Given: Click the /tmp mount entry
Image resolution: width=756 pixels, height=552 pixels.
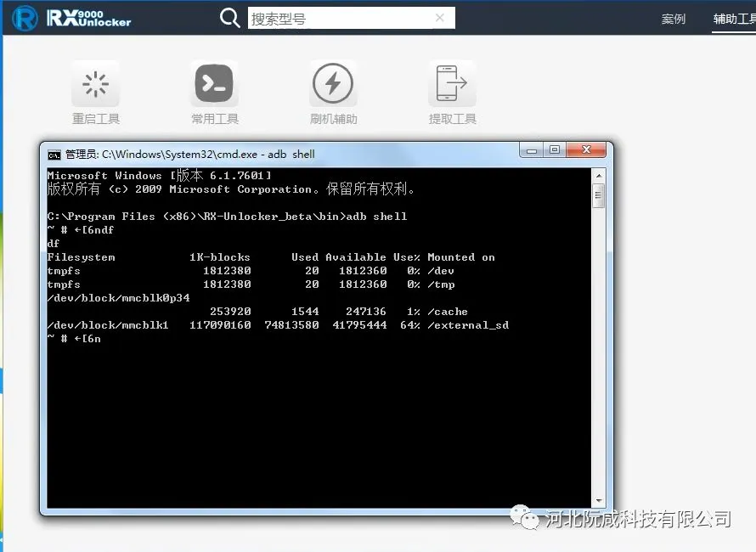Looking at the screenshot, I should tap(441, 284).
